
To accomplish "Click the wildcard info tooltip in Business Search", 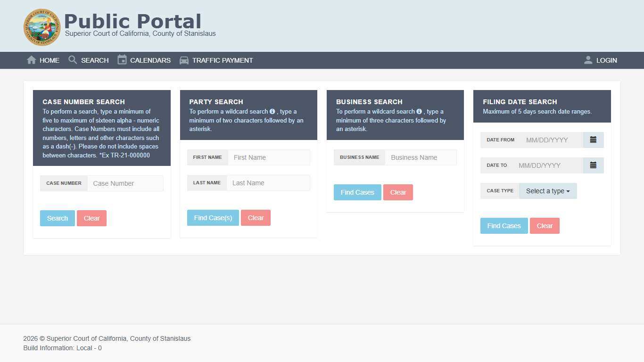I will click(x=420, y=112).
